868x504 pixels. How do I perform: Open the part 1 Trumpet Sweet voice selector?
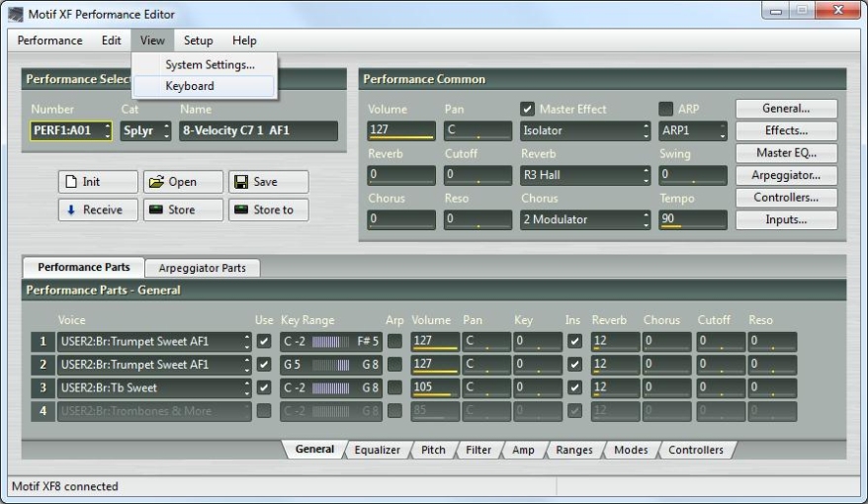click(154, 342)
